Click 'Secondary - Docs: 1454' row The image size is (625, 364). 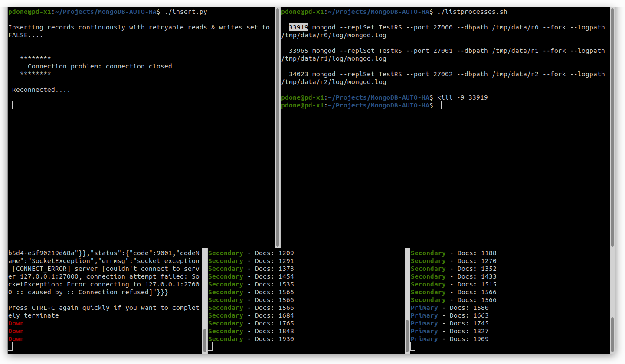pyautogui.click(x=251, y=276)
